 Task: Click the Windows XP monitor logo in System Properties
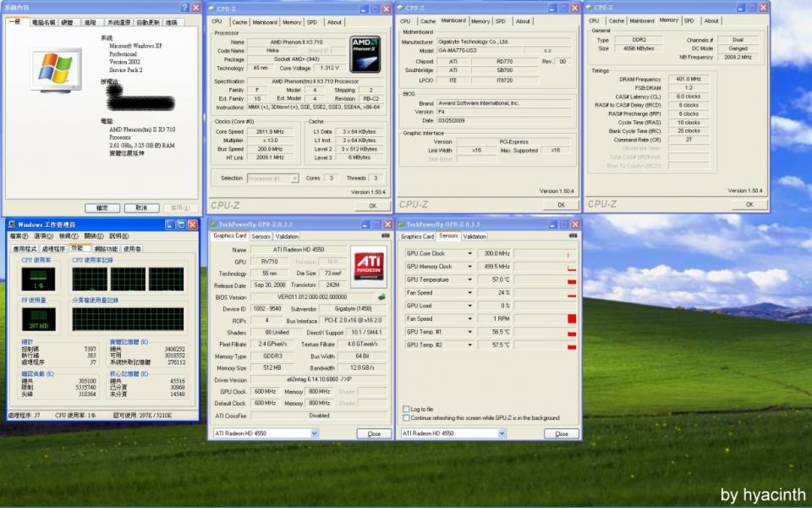(56, 69)
